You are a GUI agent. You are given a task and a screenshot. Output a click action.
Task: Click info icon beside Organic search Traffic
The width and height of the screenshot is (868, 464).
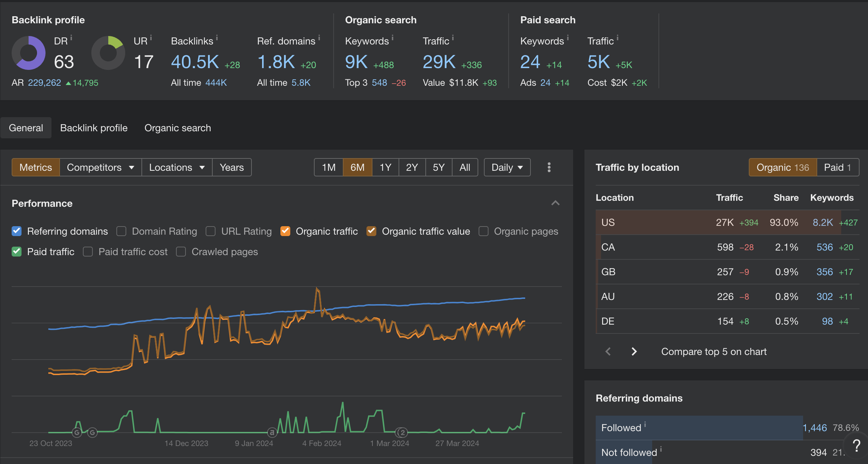coord(453,37)
